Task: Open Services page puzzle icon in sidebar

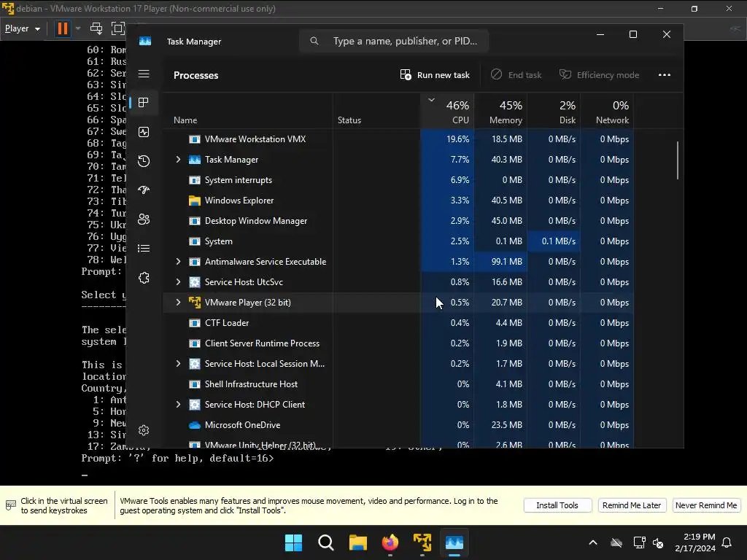Action: (x=144, y=278)
